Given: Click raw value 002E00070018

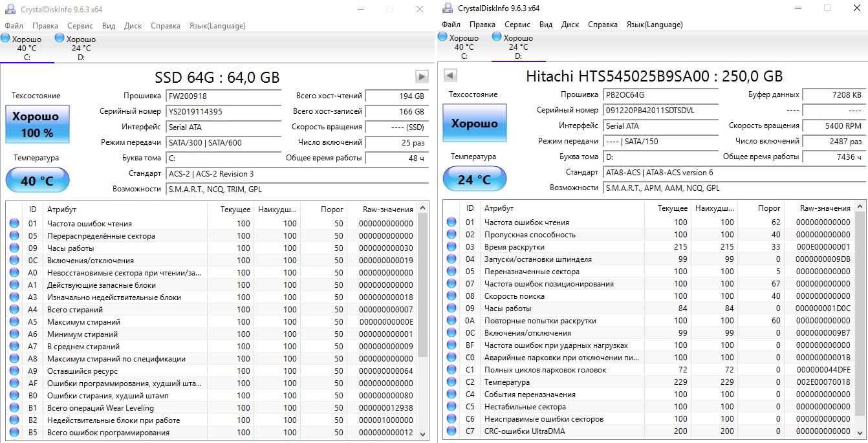Looking at the screenshot, I should pos(823,382).
